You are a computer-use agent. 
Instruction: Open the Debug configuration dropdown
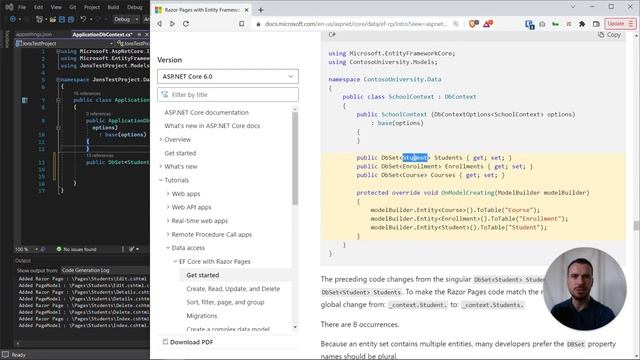tap(126, 19)
